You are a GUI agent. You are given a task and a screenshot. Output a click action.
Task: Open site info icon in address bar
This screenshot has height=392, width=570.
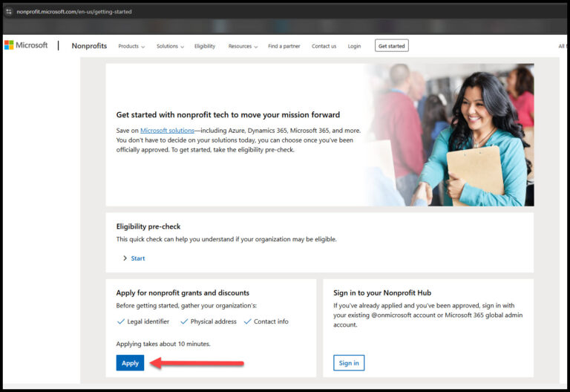click(9, 12)
